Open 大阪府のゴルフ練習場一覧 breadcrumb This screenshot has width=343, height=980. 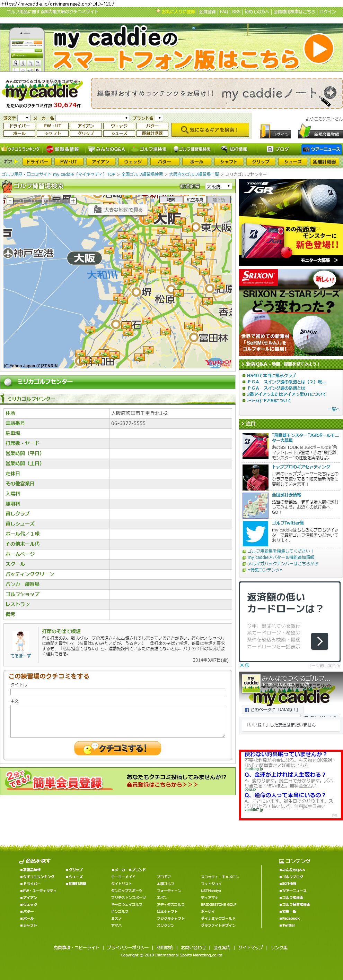pos(194,174)
